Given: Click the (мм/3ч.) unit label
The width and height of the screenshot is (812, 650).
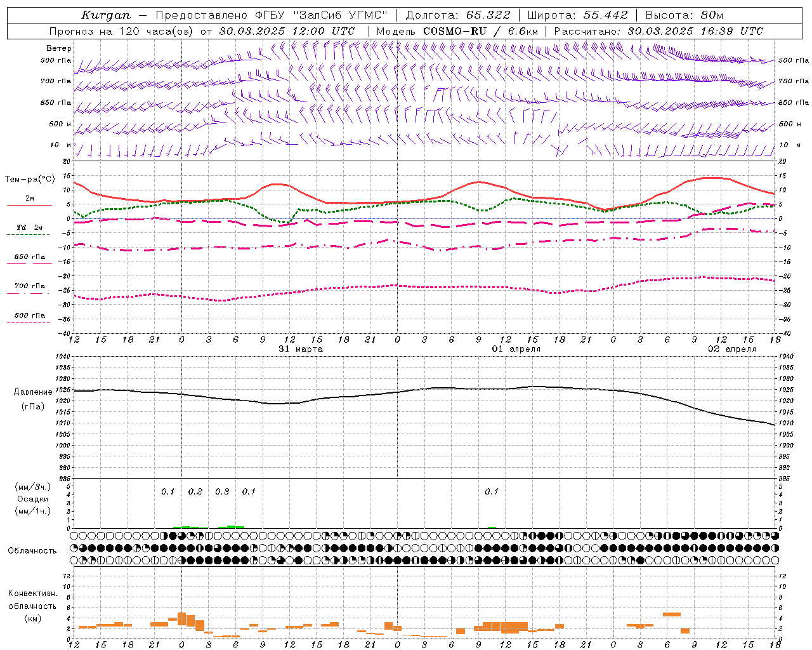Looking at the screenshot, I should [x=33, y=487].
